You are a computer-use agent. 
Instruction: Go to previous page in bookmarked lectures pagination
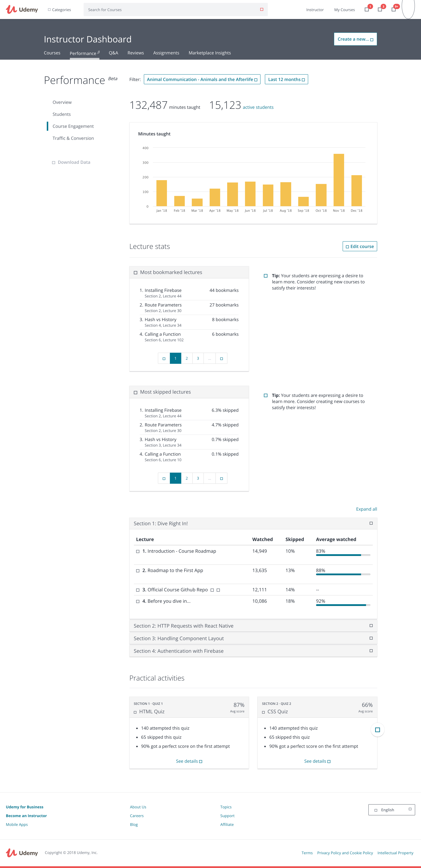(164, 359)
